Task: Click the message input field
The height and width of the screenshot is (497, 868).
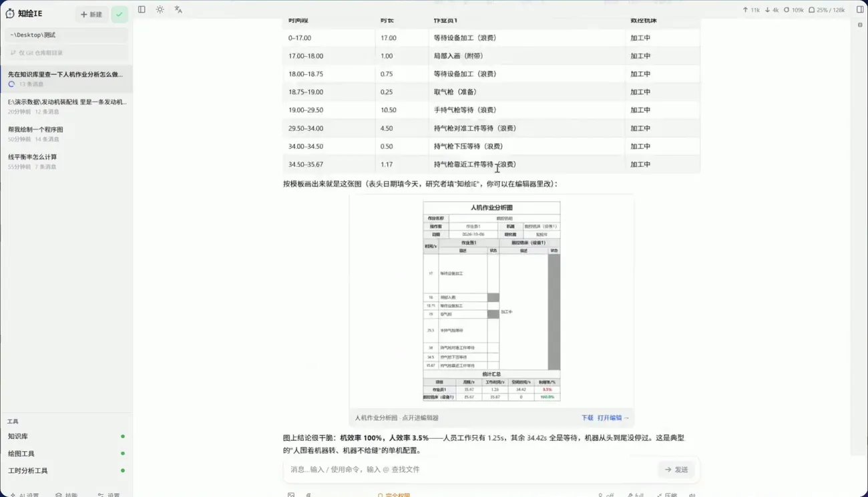Action: click(471, 470)
